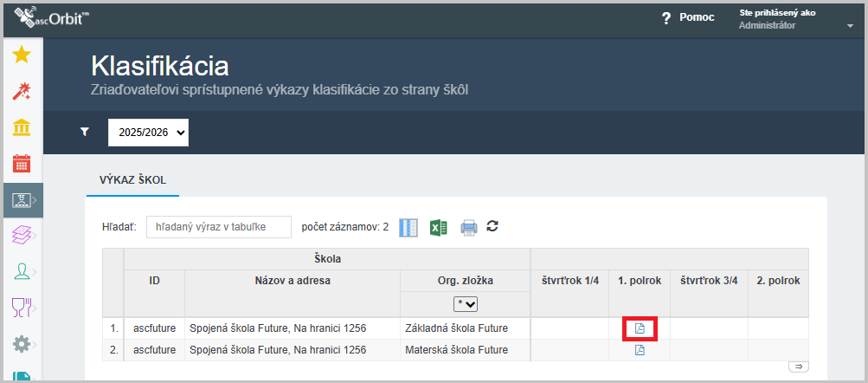This screenshot has width=868, height=383.
Task: Click the magic wand sidebar icon
Action: [22, 91]
